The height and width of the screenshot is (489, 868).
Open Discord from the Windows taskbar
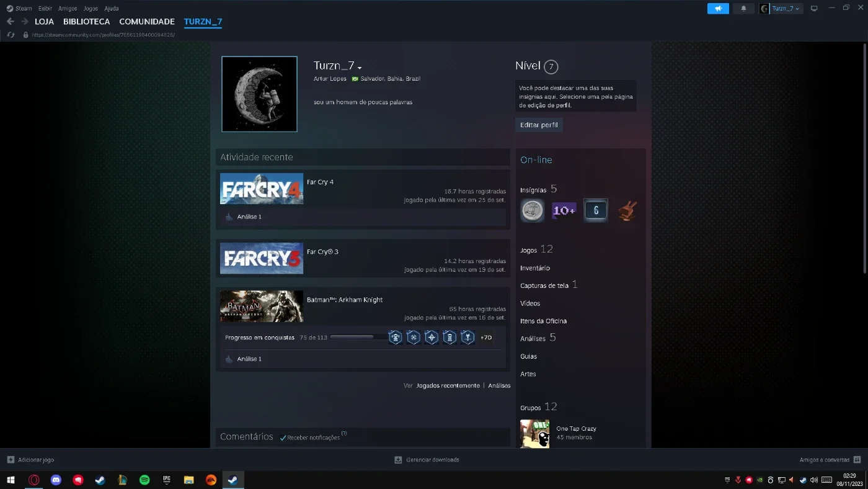[x=56, y=480]
